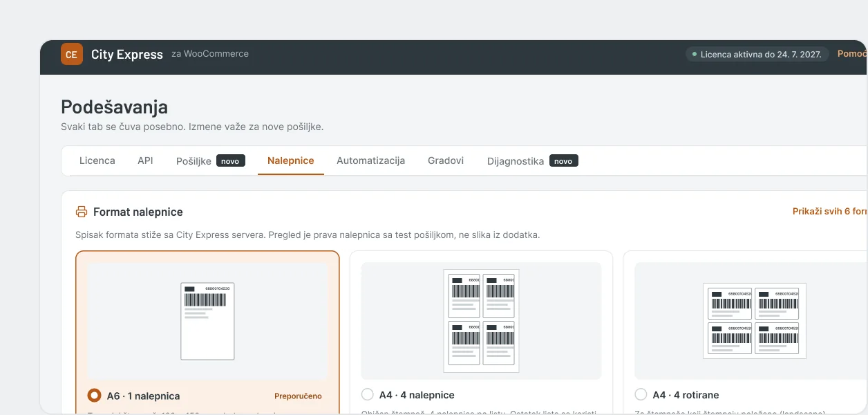Viewport: 868px width, 415px height.
Task: Select the Nalepnice tab
Action: point(291,160)
